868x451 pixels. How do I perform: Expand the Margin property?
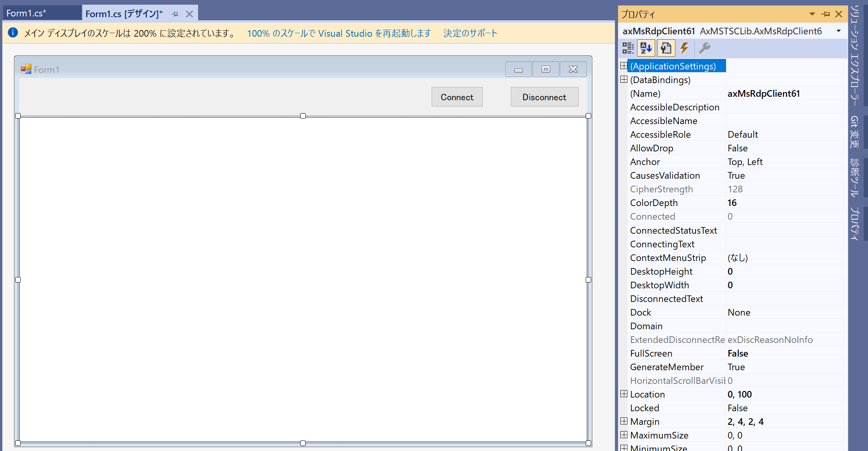pyautogui.click(x=623, y=421)
